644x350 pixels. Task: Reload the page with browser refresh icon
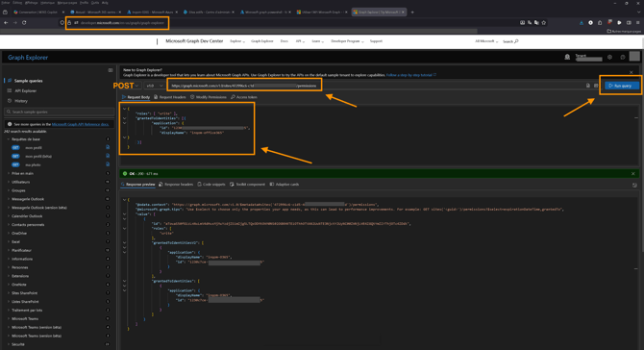24,22
